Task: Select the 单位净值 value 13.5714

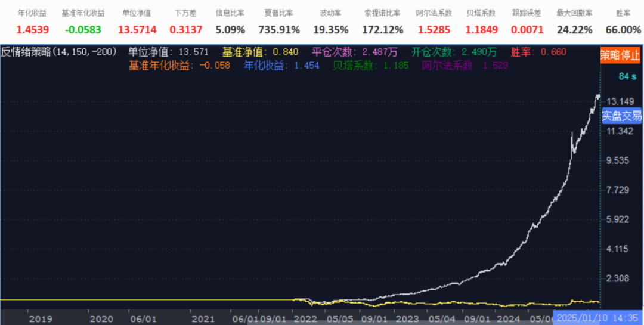Action: click(137, 30)
